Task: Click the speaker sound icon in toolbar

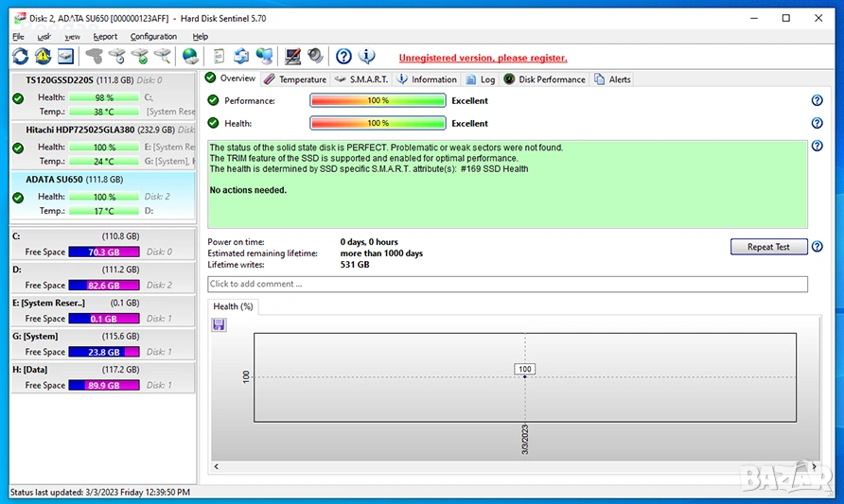Action: [x=315, y=57]
